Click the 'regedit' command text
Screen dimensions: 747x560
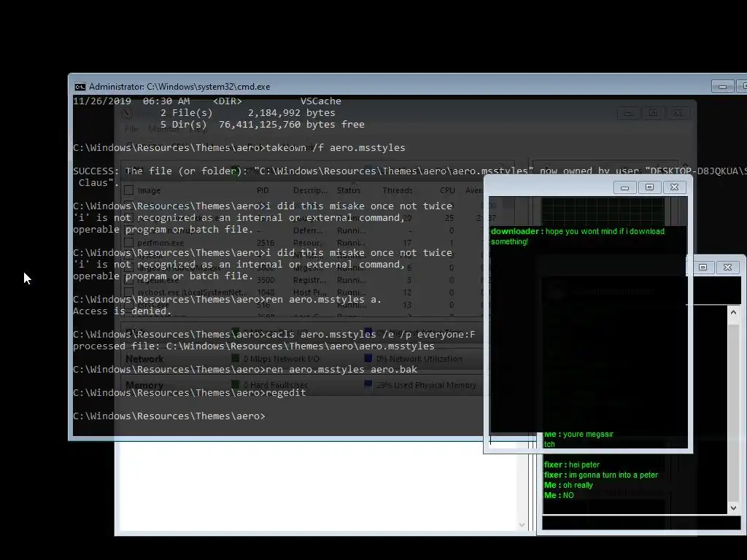(x=286, y=393)
